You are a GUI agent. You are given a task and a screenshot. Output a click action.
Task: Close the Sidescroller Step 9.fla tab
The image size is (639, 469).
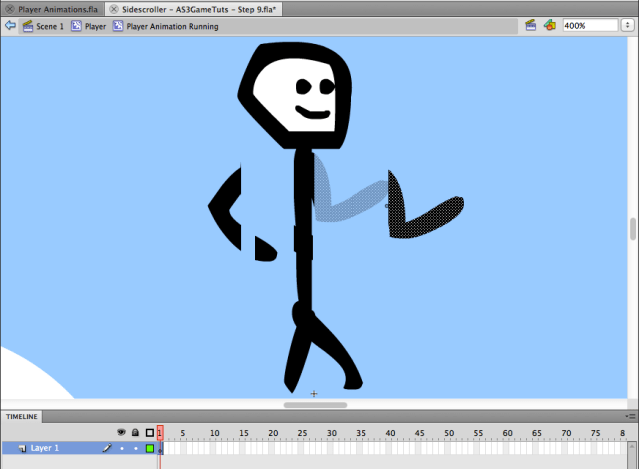114,9
